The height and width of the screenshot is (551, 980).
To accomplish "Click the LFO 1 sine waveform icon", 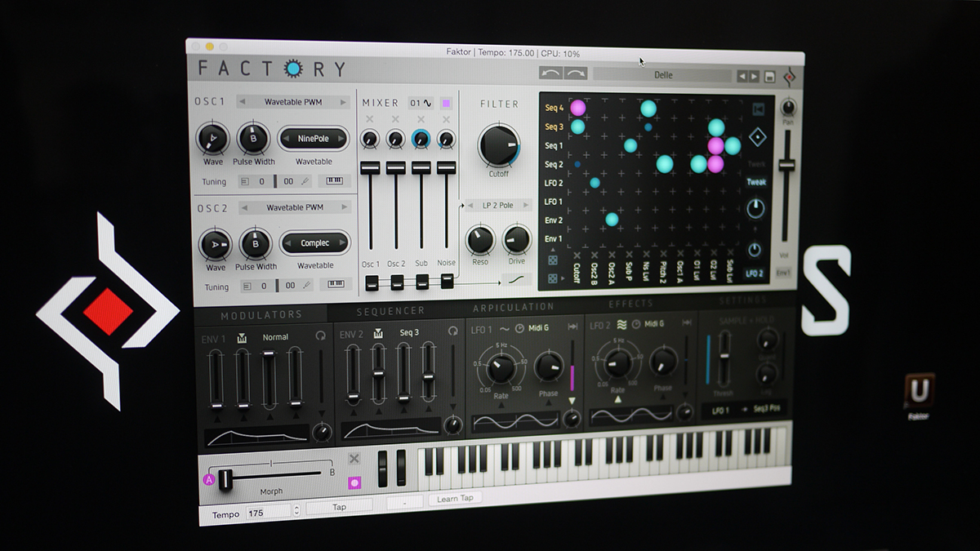I will point(504,328).
